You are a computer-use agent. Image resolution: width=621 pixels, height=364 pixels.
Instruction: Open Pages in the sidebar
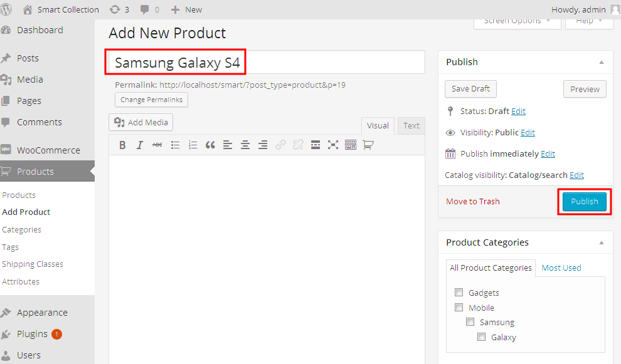(x=29, y=101)
